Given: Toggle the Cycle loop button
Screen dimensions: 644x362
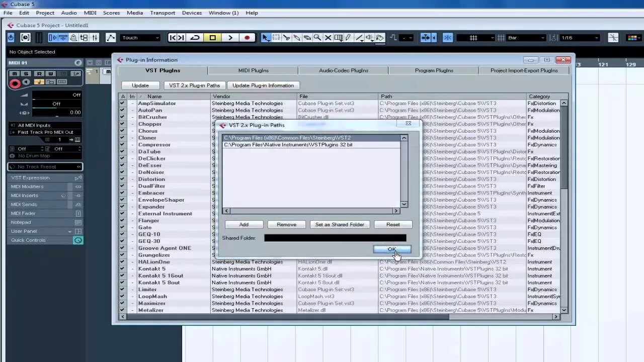Looking at the screenshot, I should point(195,38).
